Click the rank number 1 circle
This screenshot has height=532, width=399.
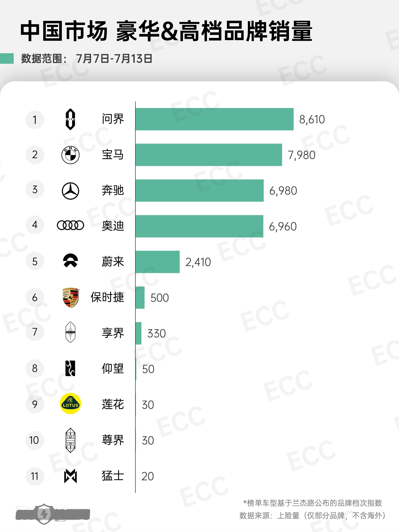pos(35,120)
